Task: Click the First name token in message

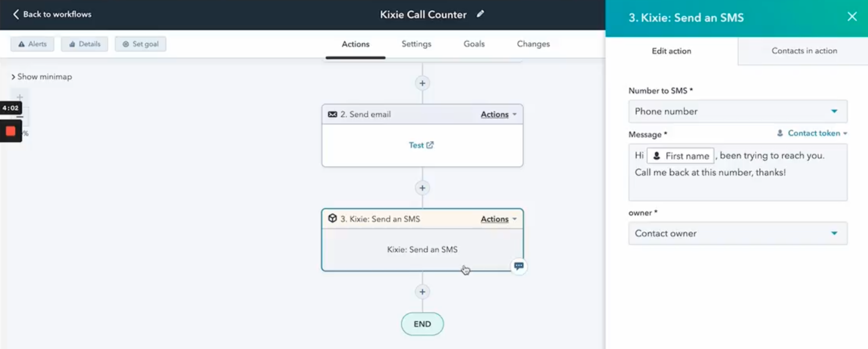Action: point(680,156)
